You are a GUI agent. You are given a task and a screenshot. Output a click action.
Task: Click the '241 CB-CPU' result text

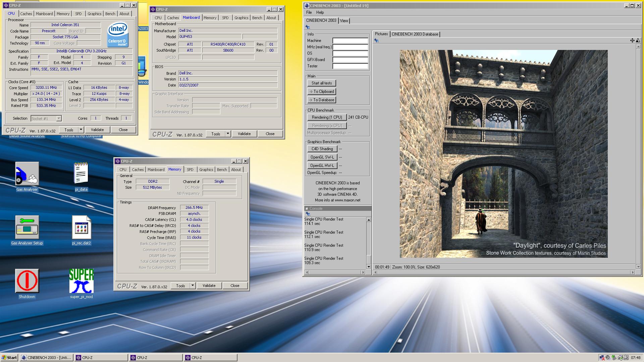click(358, 117)
